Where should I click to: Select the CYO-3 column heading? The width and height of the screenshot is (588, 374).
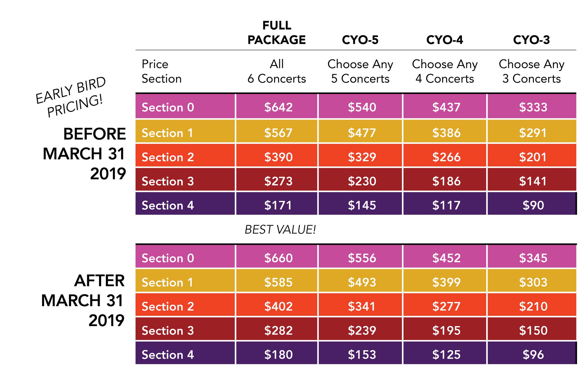coord(531,40)
